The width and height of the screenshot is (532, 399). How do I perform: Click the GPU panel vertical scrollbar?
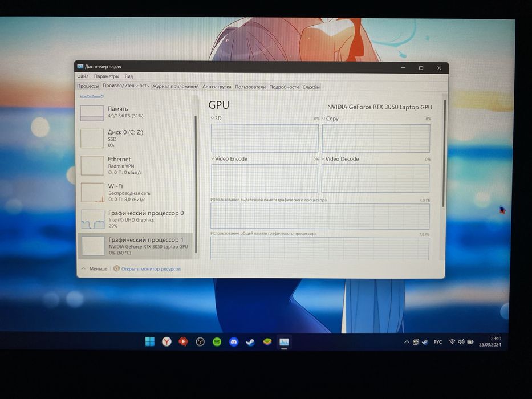(x=443, y=153)
